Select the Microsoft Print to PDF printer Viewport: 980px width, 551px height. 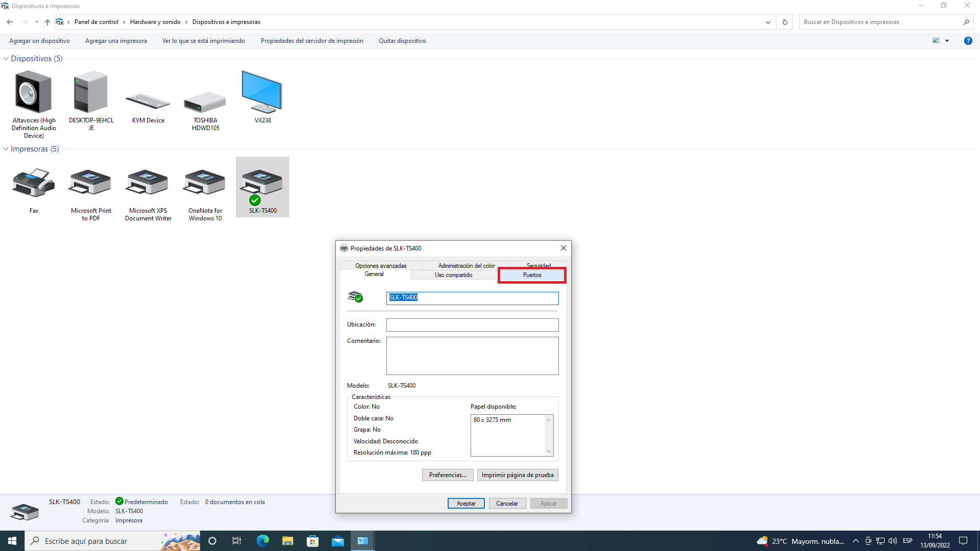[90, 184]
